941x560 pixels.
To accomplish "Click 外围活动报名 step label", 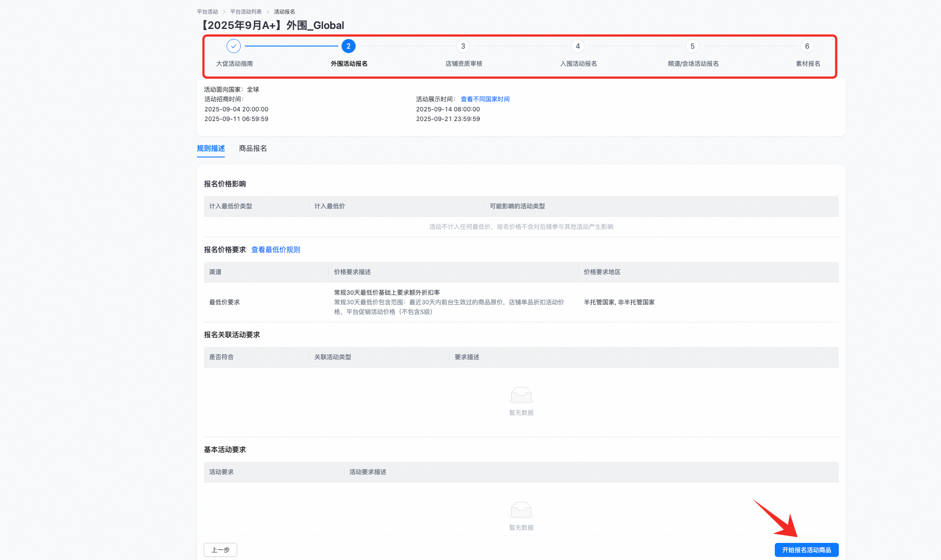I will (349, 64).
